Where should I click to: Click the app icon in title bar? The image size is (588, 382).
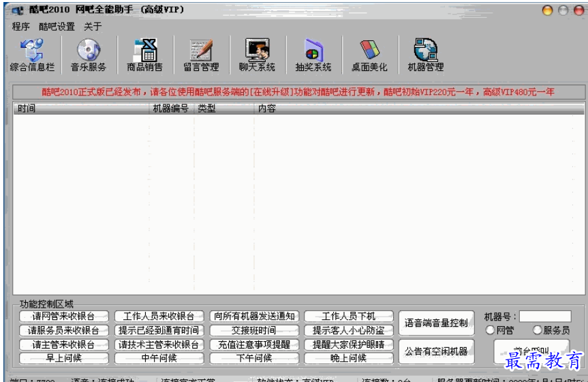(17, 10)
